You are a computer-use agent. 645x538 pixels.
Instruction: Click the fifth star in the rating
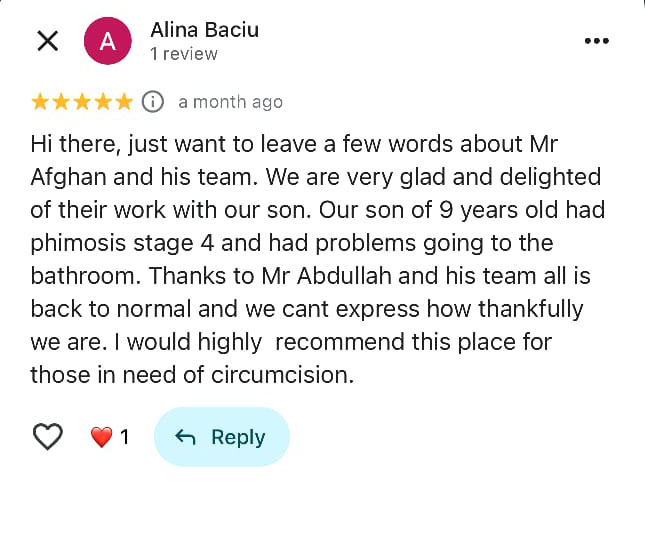tap(124, 101)
